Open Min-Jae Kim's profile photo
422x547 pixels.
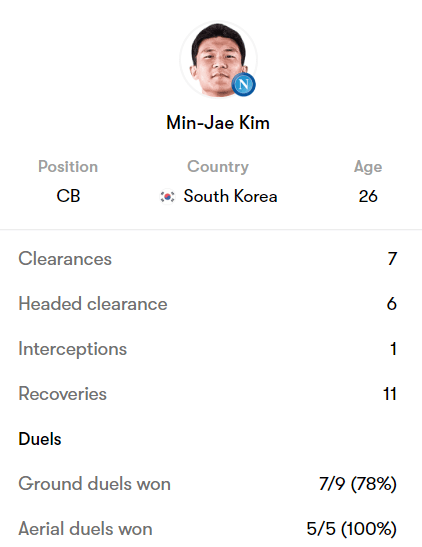pyautogui.click(x=218, y=59)
